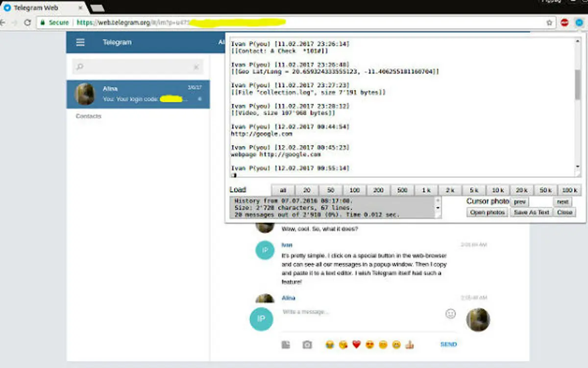
Task: Select the Alina chat in the list
Action: click(138, 94)
